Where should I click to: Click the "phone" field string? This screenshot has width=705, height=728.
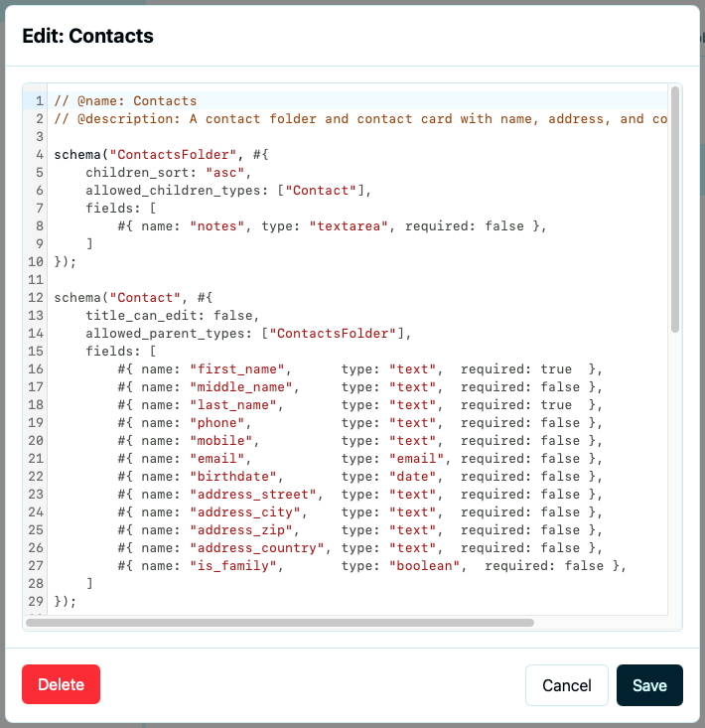[x=217, y=423]
